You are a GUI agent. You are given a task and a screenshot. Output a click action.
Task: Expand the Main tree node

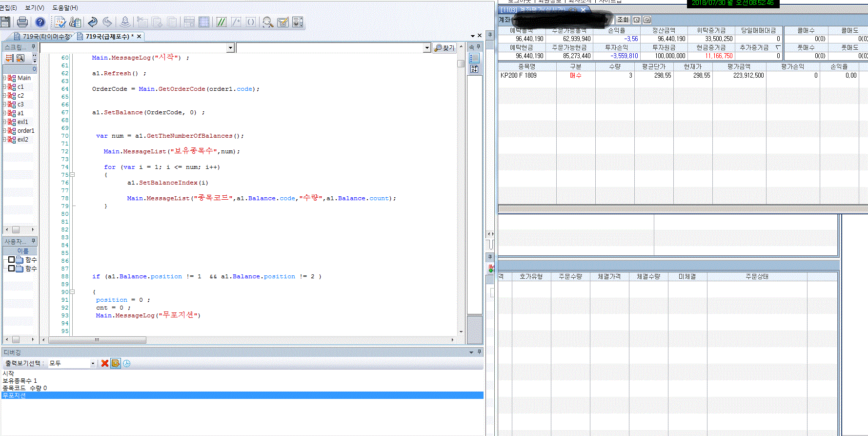click(5, 78)
